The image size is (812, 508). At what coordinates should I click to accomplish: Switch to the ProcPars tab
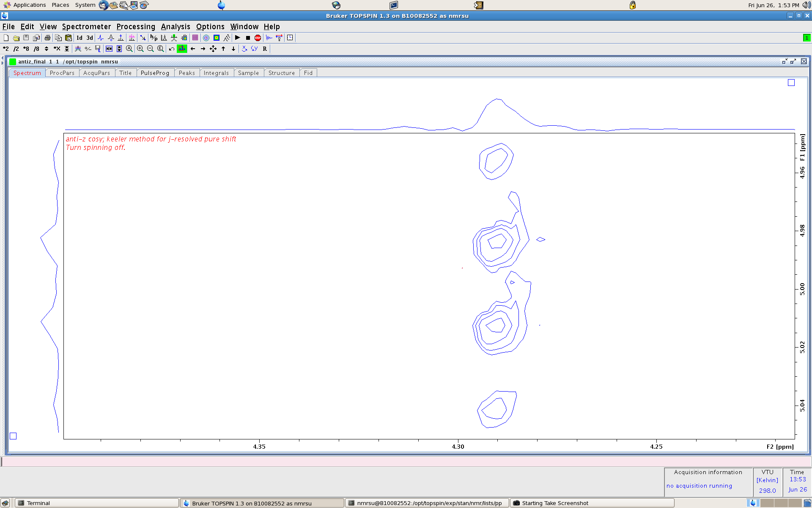(x=62, y=73)
